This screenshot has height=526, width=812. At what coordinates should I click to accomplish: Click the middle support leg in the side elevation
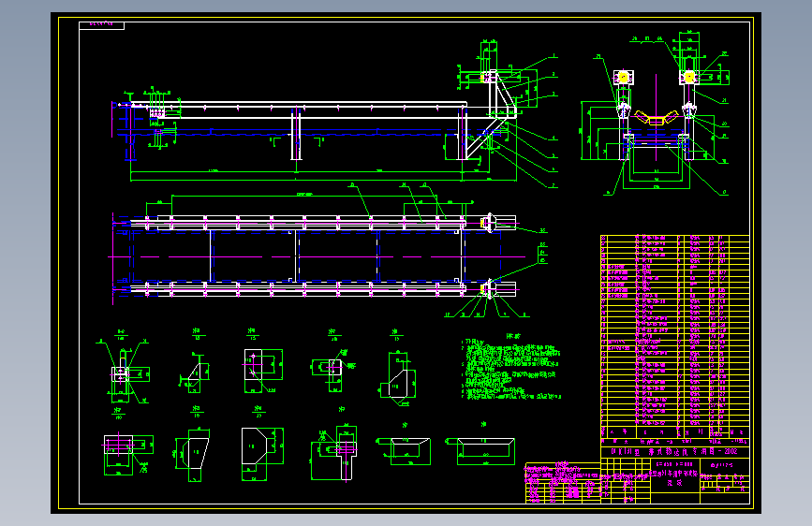296,134
